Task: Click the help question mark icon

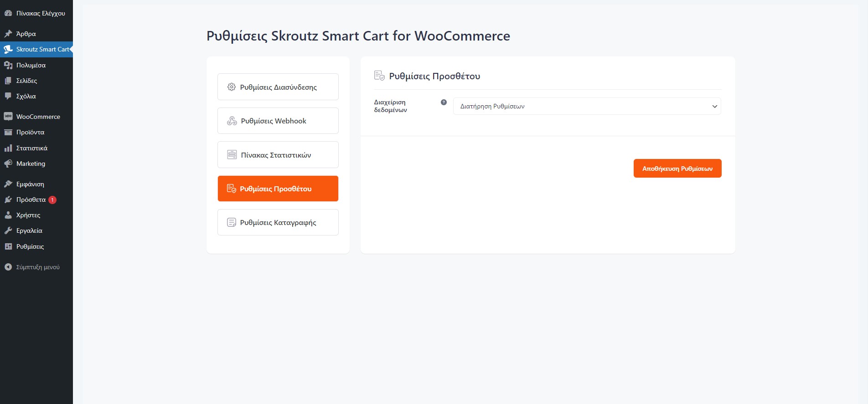Action: 444,102
